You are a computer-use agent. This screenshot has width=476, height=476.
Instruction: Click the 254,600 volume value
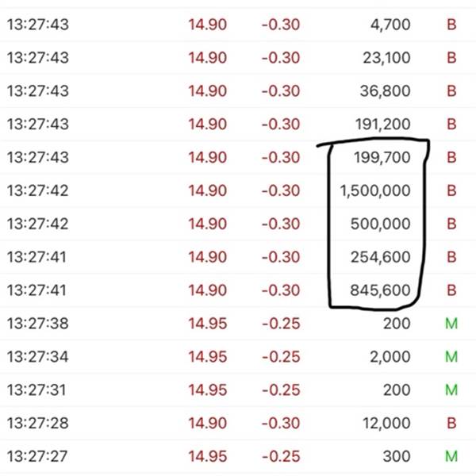click(381, 257)
